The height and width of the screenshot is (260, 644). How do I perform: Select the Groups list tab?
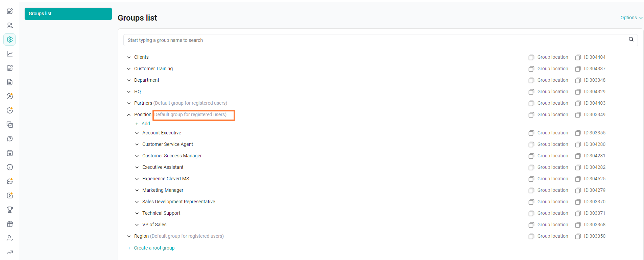coord(68,14)
